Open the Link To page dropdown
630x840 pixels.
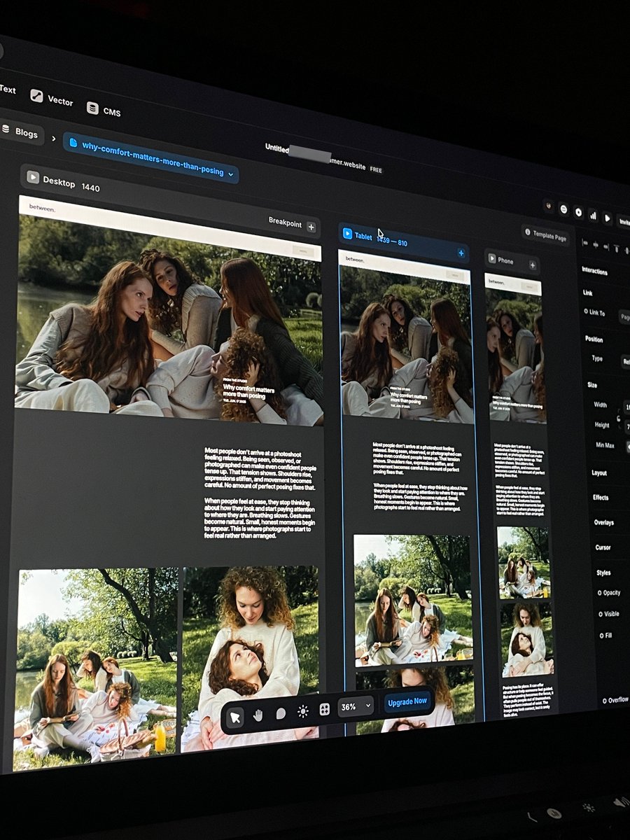tap(624, 317)
